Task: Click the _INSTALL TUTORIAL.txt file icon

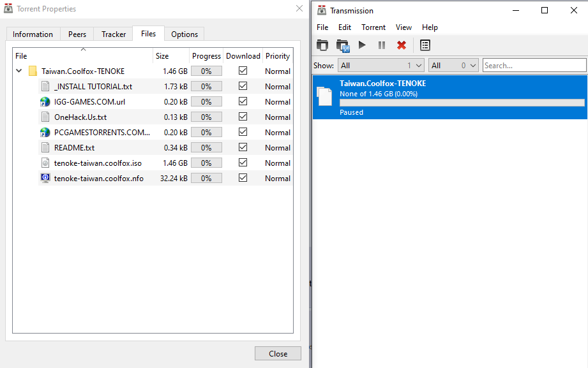Action: click(45, 87)
